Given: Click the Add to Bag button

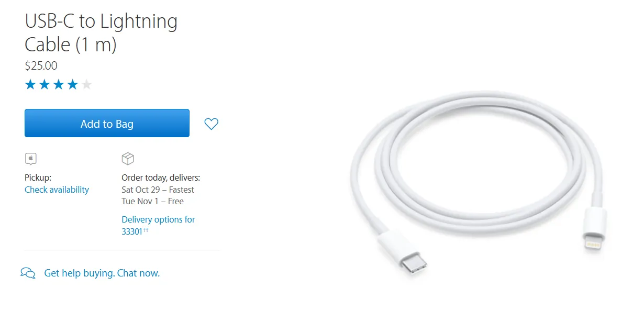Looking at the screenshot, I should 107,123.
